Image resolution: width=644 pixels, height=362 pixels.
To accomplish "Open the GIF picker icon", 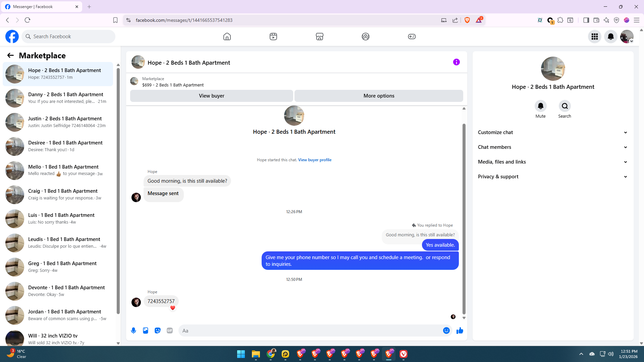I will (x=170, y=330).
